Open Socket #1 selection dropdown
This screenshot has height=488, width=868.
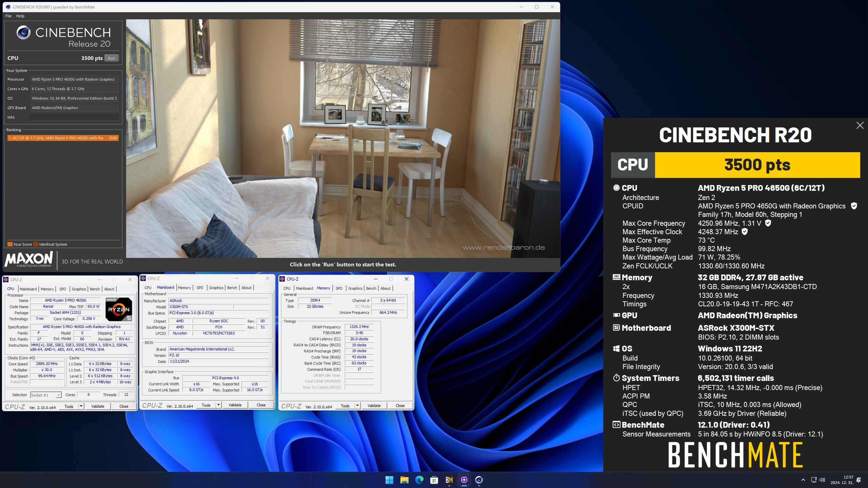46,395
